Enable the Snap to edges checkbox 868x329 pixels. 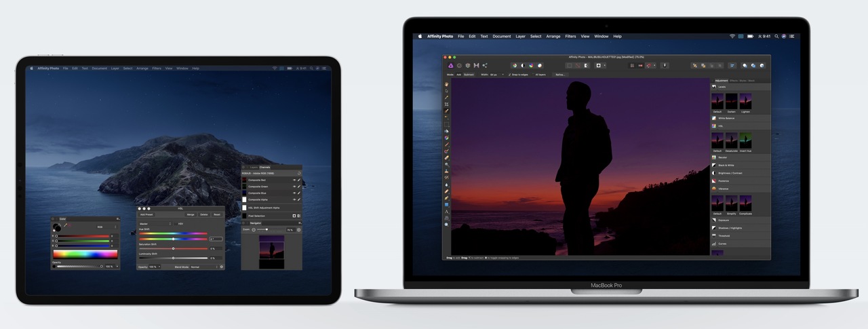pyautogui.click(x=510, y=75)
